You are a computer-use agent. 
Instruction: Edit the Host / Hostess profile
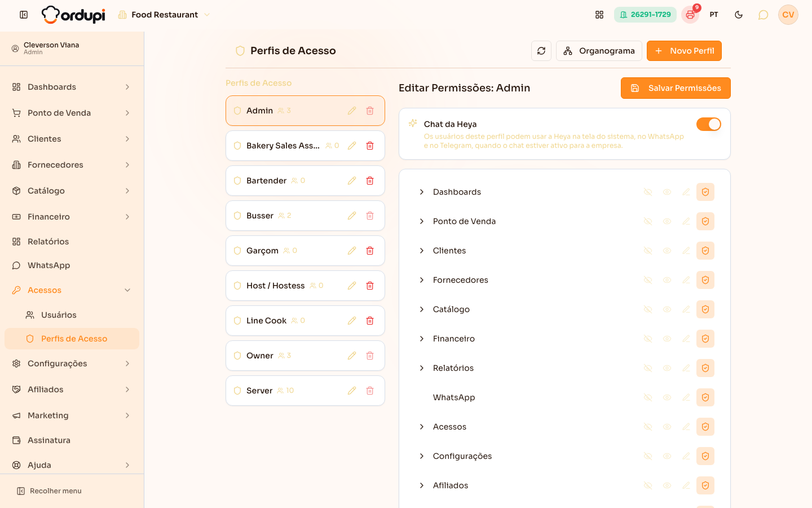(x=352, y=286)
